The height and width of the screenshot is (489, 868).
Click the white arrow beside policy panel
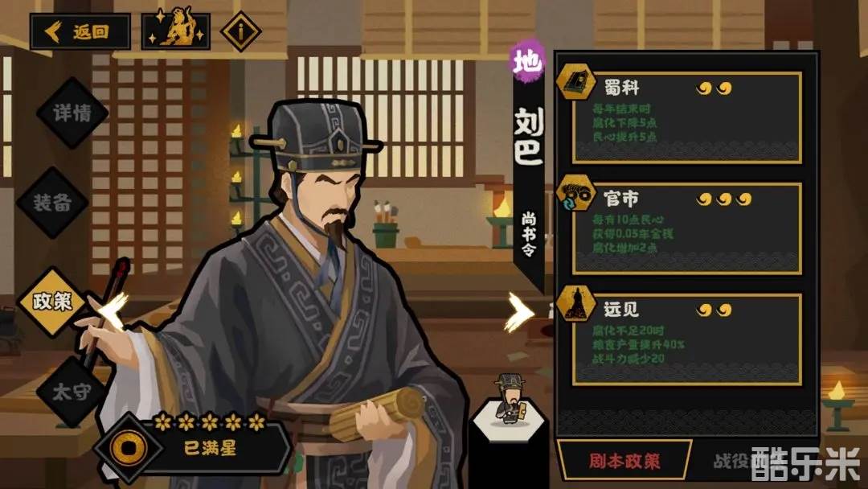(519, 312)
